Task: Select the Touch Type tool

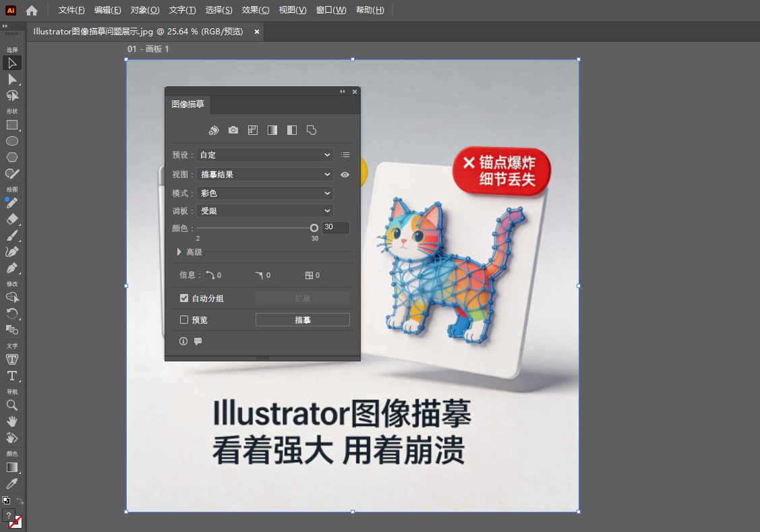Action: tap(12, 359)
